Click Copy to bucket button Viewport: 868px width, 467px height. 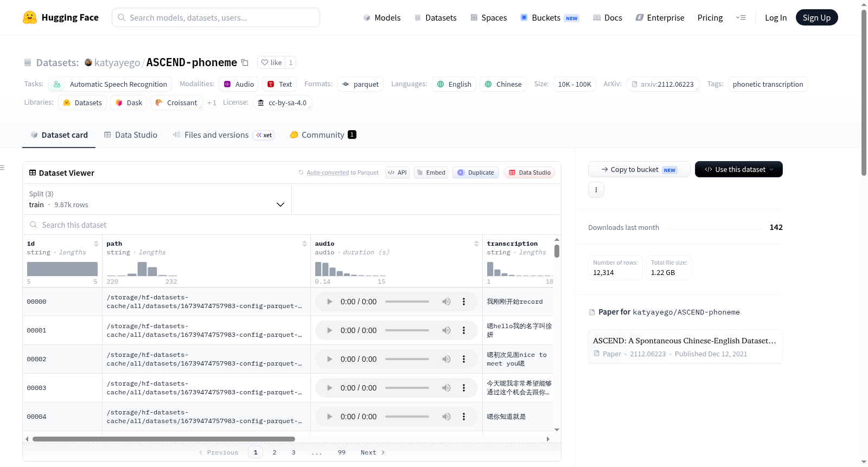(639, 169)
